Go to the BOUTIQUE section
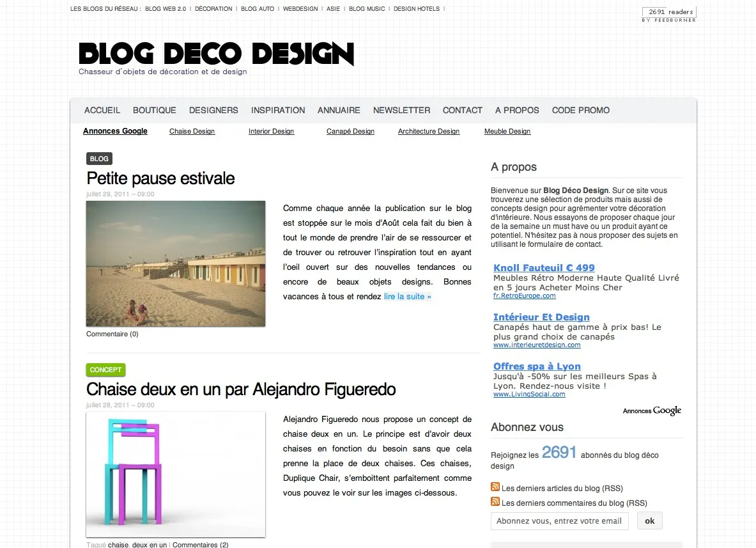Image resolution: width=756 pixels, height=548 pixels. (x=154, y=111)
